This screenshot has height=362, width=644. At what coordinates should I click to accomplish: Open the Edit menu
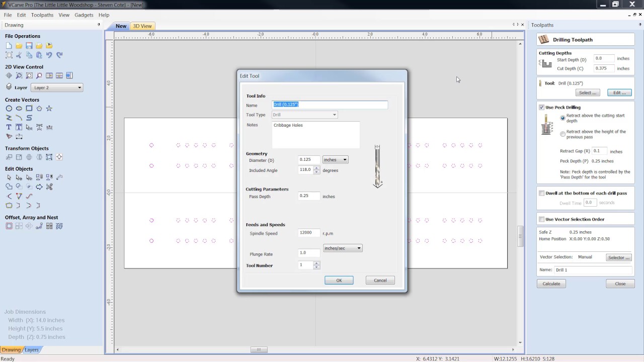coord(21,15)
